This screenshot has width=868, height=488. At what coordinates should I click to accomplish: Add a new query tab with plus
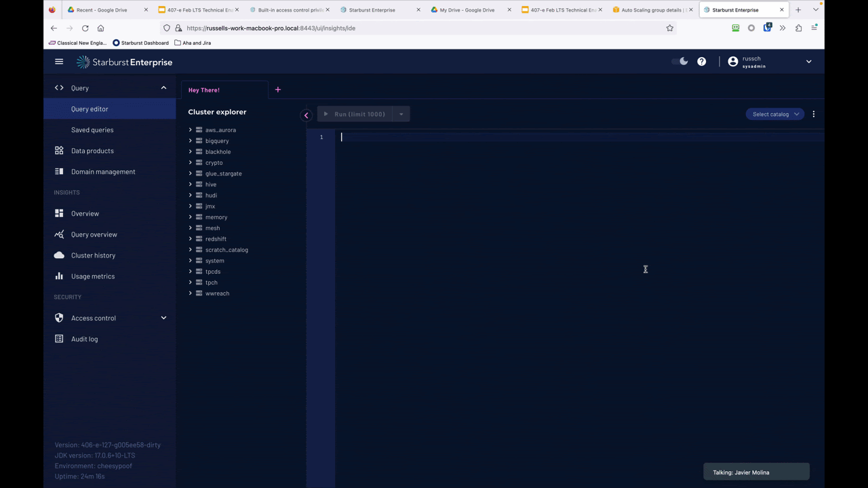click(277, 89)
